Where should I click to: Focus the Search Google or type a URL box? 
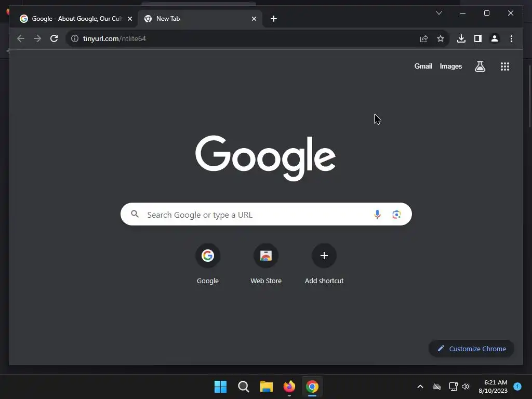click(x=266, y=214)
